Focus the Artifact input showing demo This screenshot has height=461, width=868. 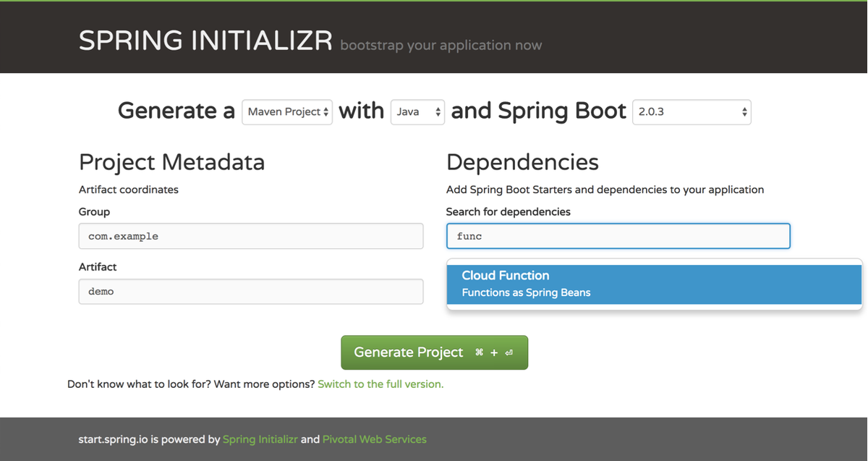coord(250,291)
